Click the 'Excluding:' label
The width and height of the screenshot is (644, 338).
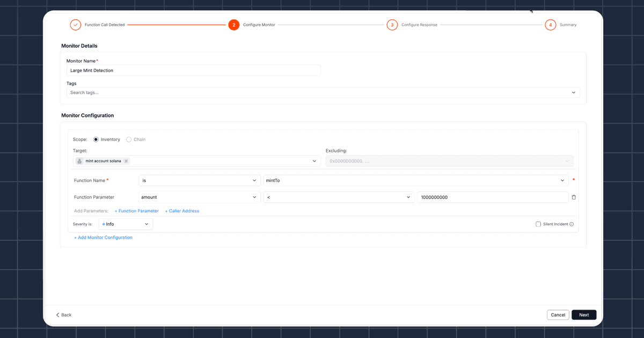point(336,151)
